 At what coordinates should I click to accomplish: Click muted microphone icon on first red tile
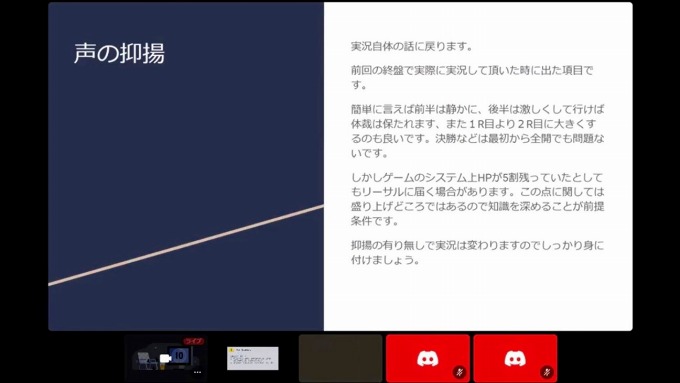pyautogui.click(x=459, y=372)
